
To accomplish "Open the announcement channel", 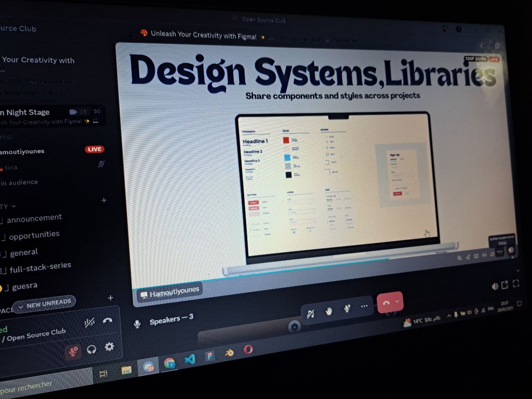I will click(34, 218).
